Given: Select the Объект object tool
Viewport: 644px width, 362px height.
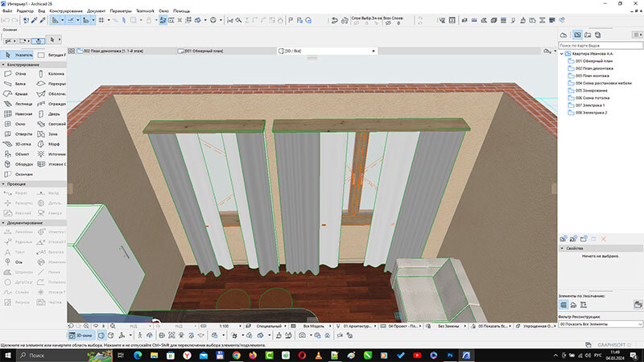Looking at the screenshot, I should (16, 154).
